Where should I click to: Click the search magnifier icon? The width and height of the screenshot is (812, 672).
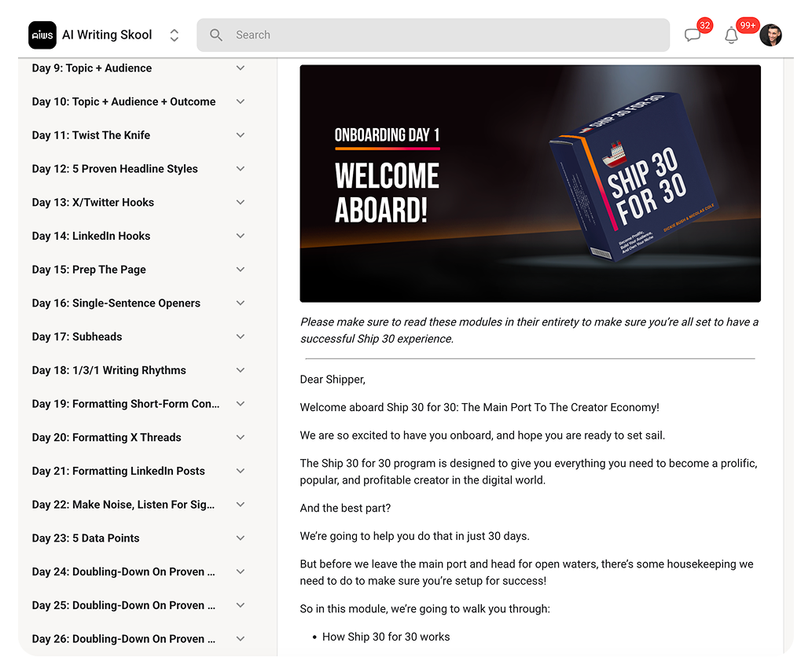click(216, 35)
